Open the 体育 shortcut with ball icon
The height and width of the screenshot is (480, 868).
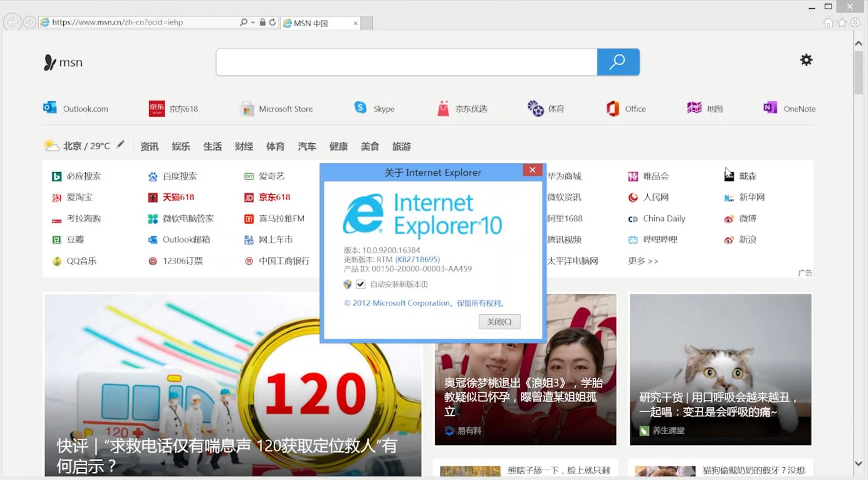546,108
